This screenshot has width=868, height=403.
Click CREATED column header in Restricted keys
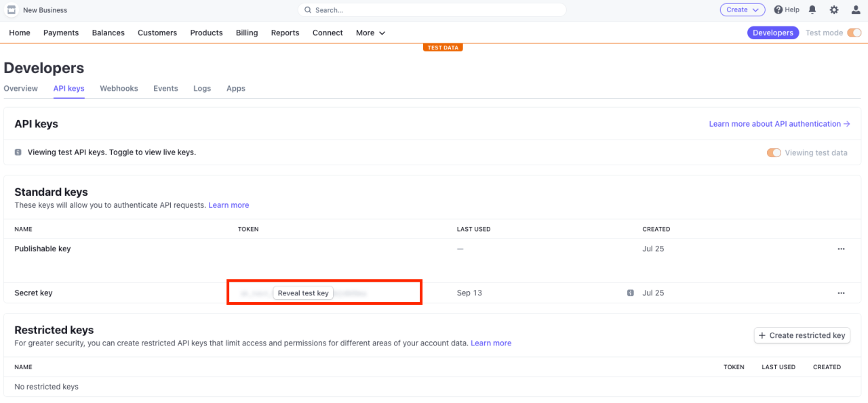click(x=827, y=367)
